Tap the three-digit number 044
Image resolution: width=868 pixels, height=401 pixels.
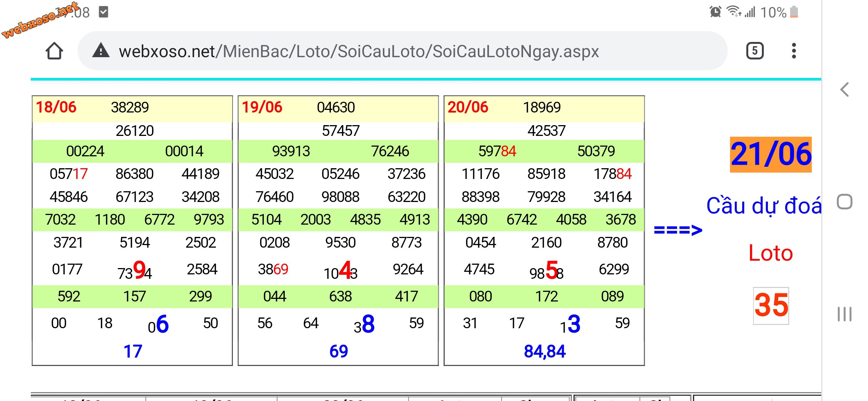(274, 297)
